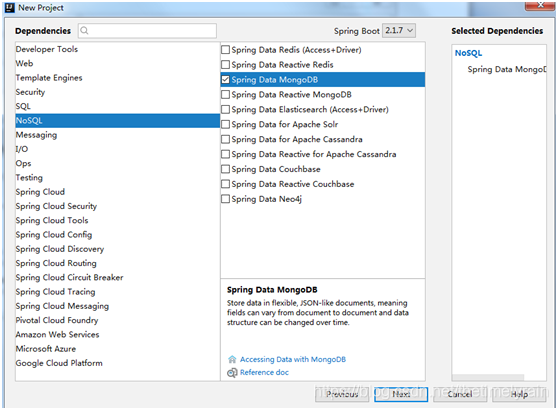The image size is (558, 410).
Task: Click the Selected Dependencies horizontal scrollbar
Action: coord(488,377)
